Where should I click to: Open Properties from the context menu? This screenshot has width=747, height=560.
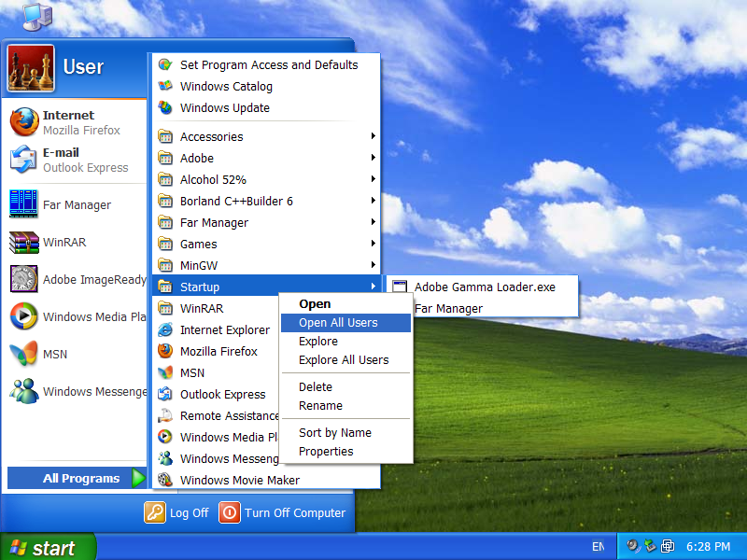coord(345,451)
